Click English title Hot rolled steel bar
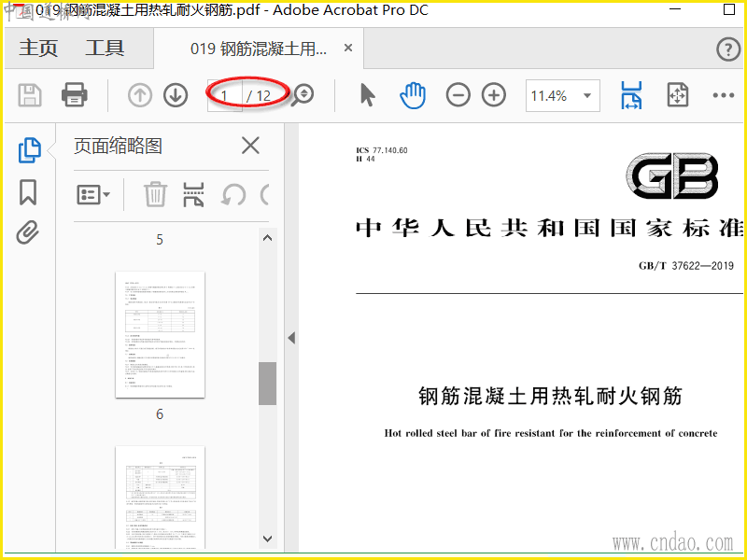The width and height of the screenshot is (747, 560). coord(551,433)
